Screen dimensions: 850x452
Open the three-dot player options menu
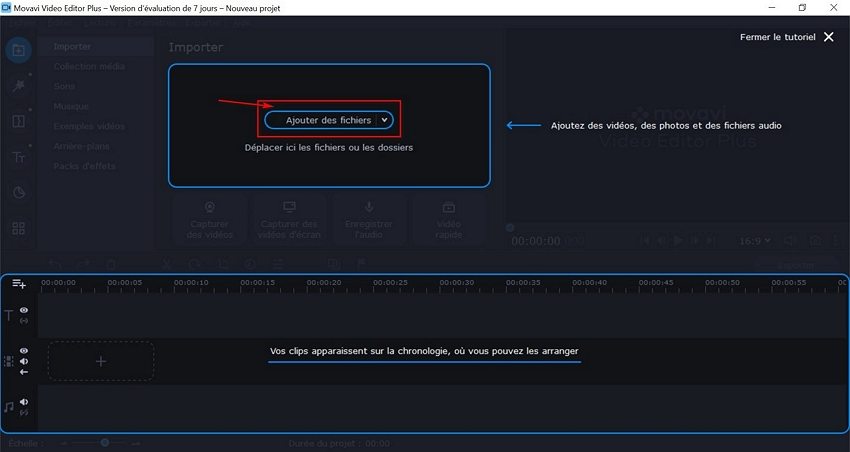coord(838,240)
